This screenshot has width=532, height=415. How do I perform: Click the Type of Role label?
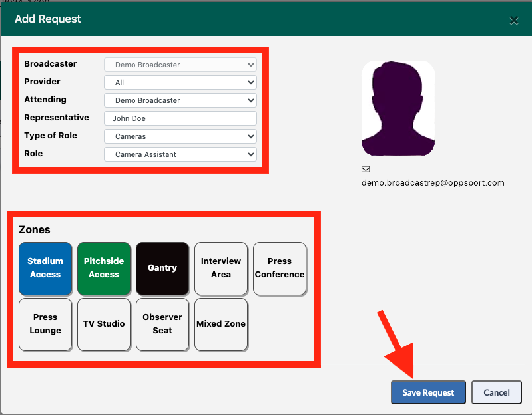click(x=50, y=136)
